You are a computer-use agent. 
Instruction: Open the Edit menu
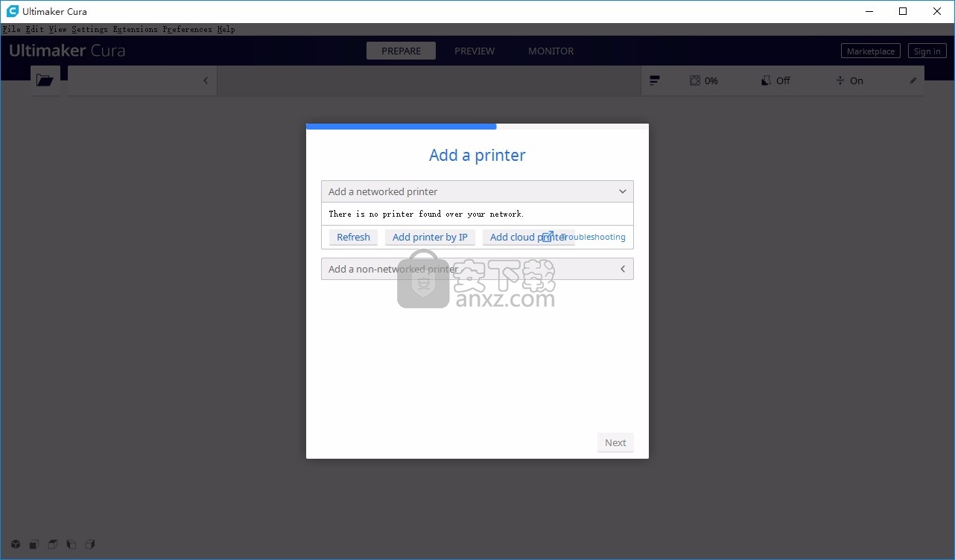pos(35,30)
